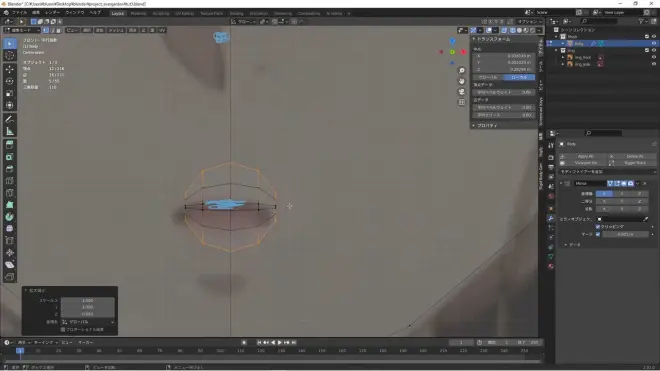660x371 pixels.
Task: Open the Render menu
Action: pos(52,13)
